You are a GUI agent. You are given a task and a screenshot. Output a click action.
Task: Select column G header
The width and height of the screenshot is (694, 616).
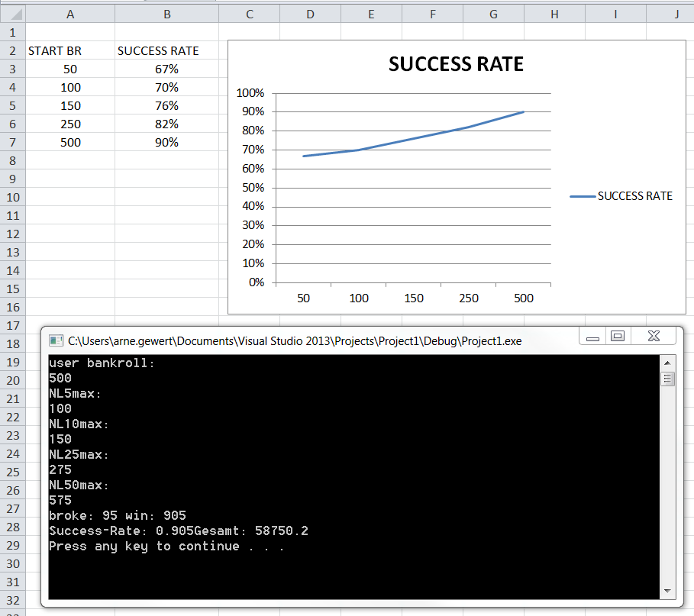coord(493,15)
